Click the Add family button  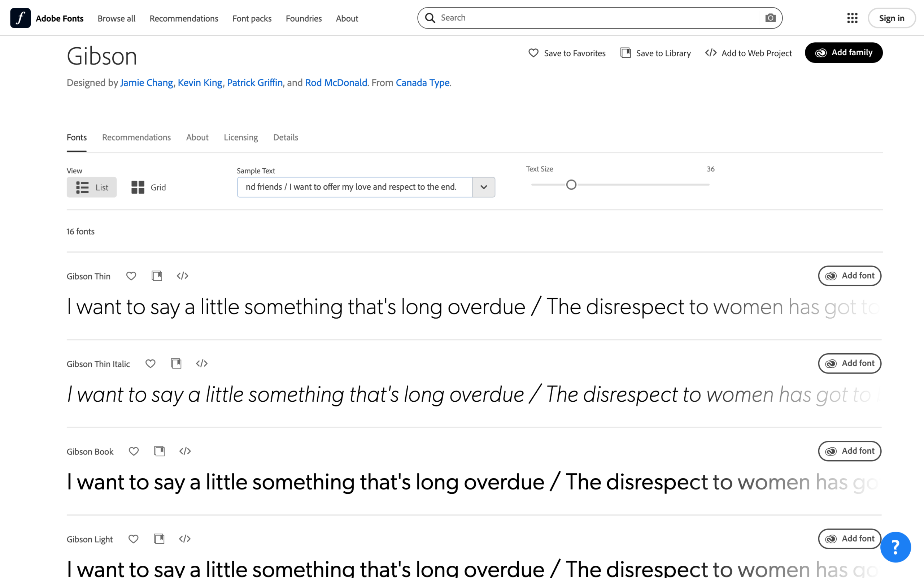point(844,53)
